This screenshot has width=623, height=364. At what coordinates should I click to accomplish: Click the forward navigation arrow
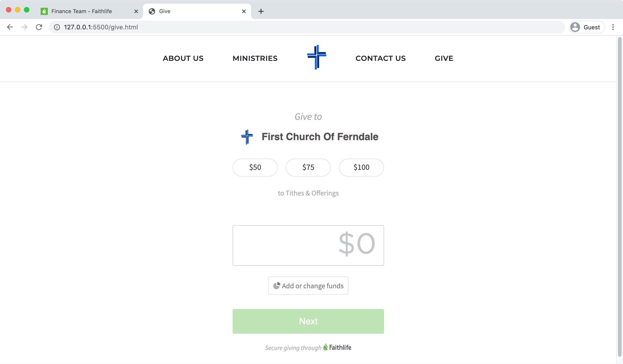24,27
